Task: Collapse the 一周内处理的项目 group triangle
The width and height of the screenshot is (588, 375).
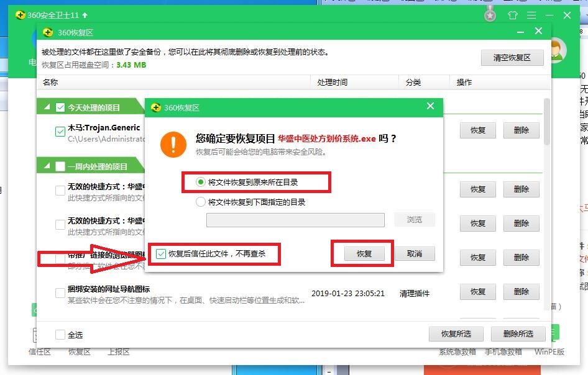Action: [x=47, y=166]
